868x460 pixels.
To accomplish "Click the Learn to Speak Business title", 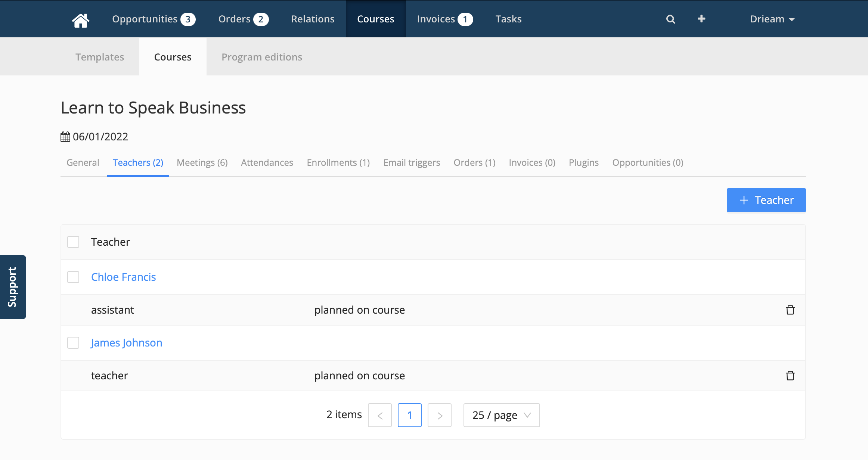I will pos(154,108).
